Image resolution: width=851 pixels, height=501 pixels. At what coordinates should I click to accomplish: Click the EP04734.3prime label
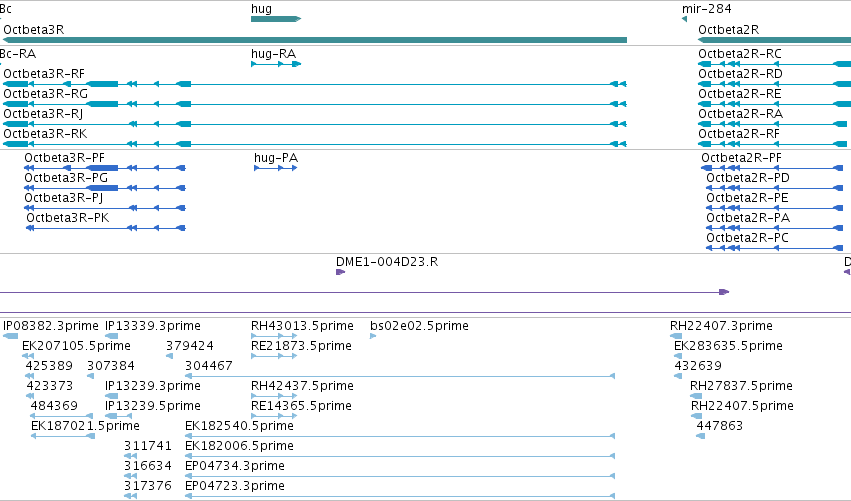(235, 467)
